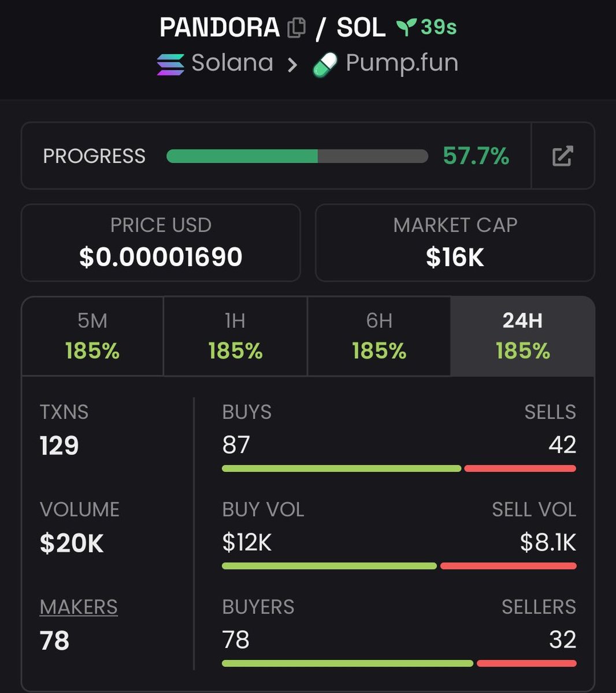Select the 5M timeframe tab
The image size is (616, 693).
click(92, 336)
